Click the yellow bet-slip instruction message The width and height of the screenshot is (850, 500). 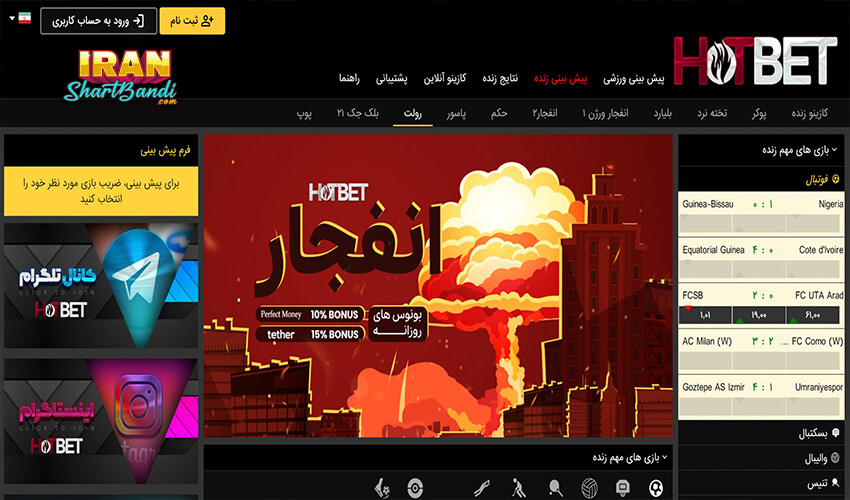click(101, 191)
